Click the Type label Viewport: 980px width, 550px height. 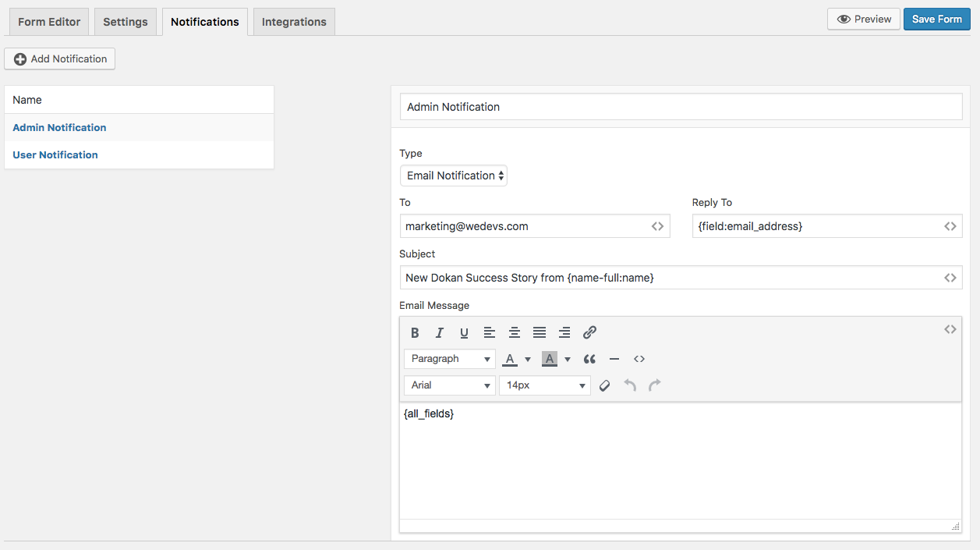411,154
